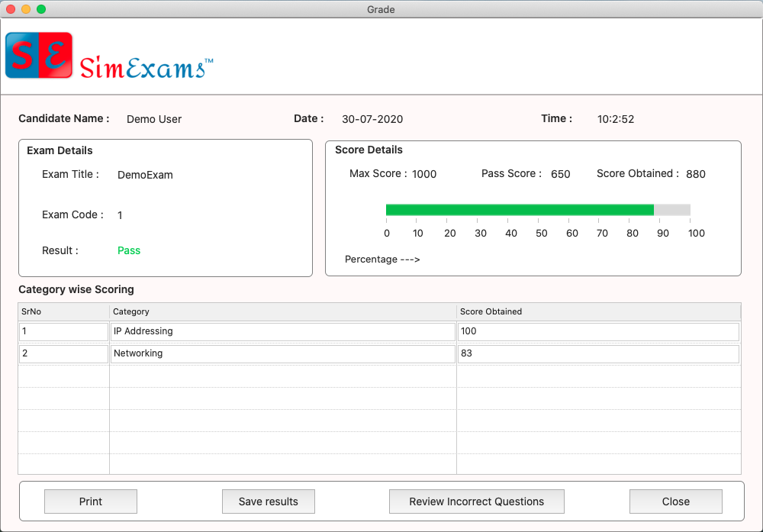
Task: Click the 100 tick label on scale
Action: pos(697,233)
